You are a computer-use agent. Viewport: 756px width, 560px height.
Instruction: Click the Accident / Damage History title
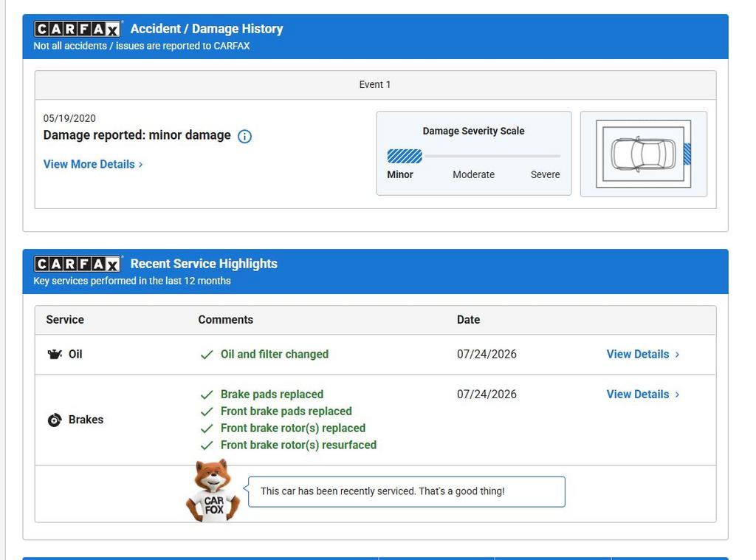point(207,29)
